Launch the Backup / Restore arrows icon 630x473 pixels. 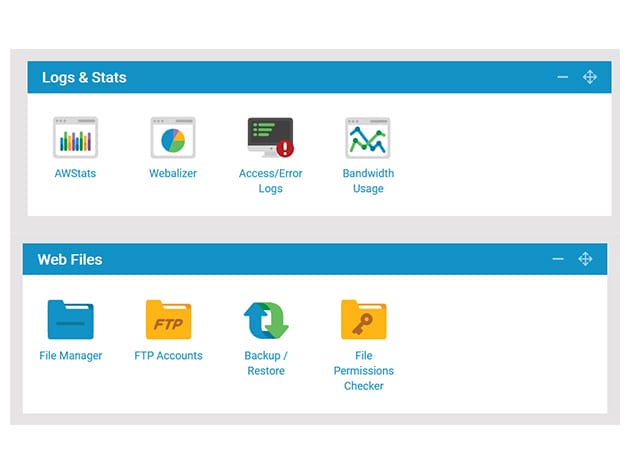266,320
